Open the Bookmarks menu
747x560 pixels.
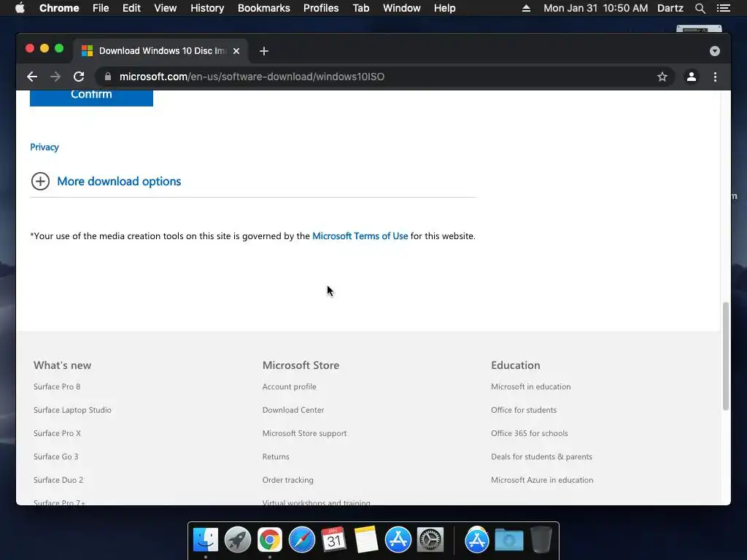coord(264,8)
